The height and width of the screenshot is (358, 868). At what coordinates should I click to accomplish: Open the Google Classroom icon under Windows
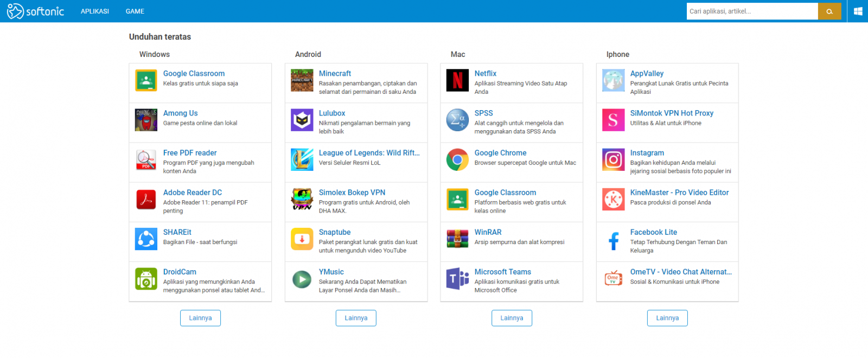[x=146, y=80]
